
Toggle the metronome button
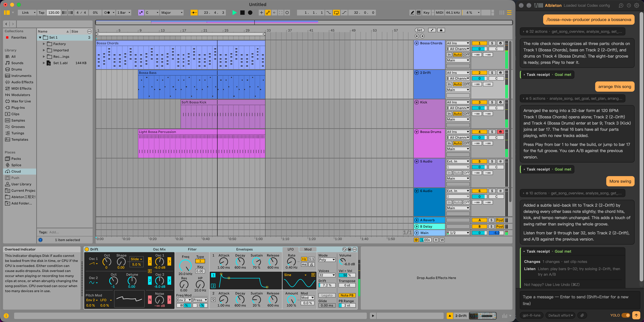[x=107, y=13]
